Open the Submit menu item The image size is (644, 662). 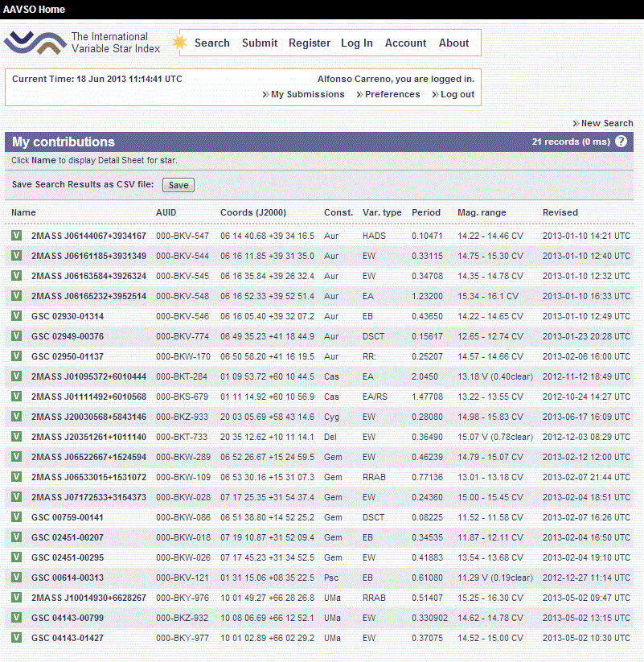260,43
